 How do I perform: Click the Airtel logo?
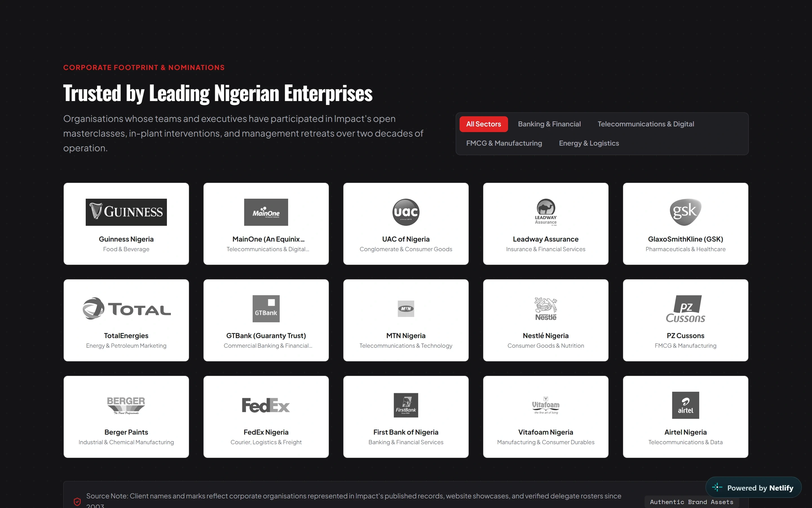(685, 405)
